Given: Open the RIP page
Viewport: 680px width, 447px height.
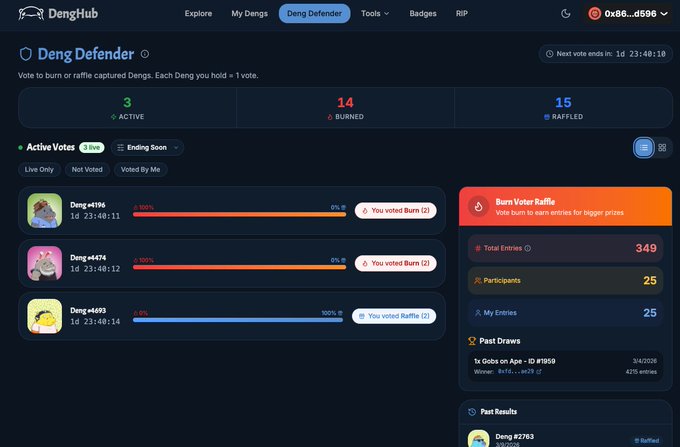Looking at the screenshot, I should [x=461, y=13].
